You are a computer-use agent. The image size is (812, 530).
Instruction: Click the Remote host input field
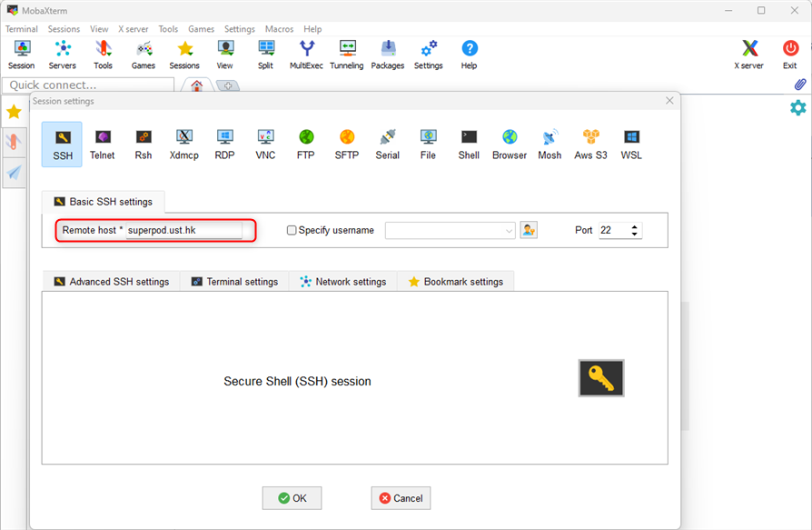[183, 231]
